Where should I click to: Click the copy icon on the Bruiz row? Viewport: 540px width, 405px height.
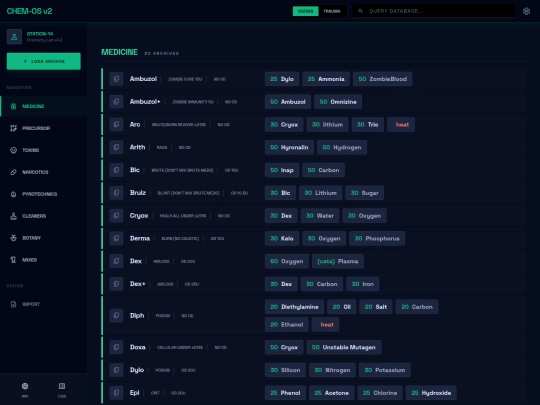(x=116, y=193)
